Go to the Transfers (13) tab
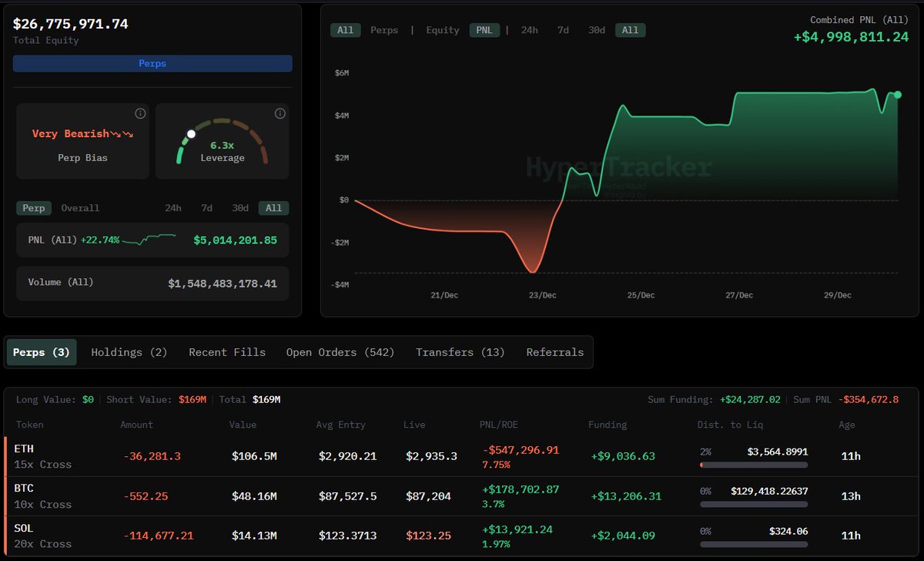This screenshot has width=924, height=561. click(460, 352)
